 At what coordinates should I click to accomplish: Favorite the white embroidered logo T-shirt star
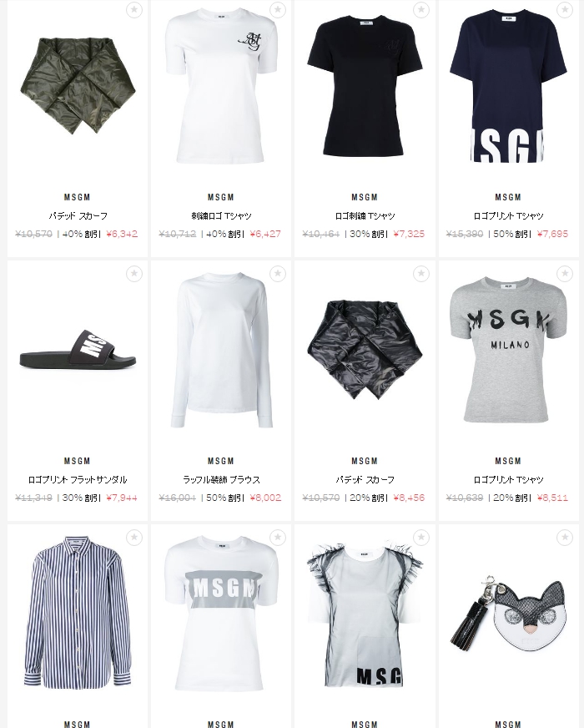point(277,9)
